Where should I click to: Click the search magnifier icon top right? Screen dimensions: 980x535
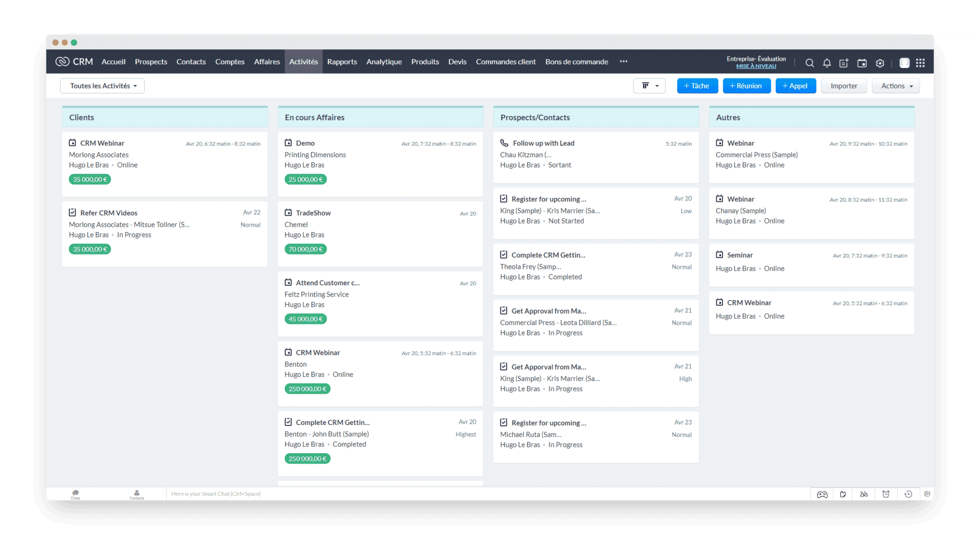tap(809, 61)
